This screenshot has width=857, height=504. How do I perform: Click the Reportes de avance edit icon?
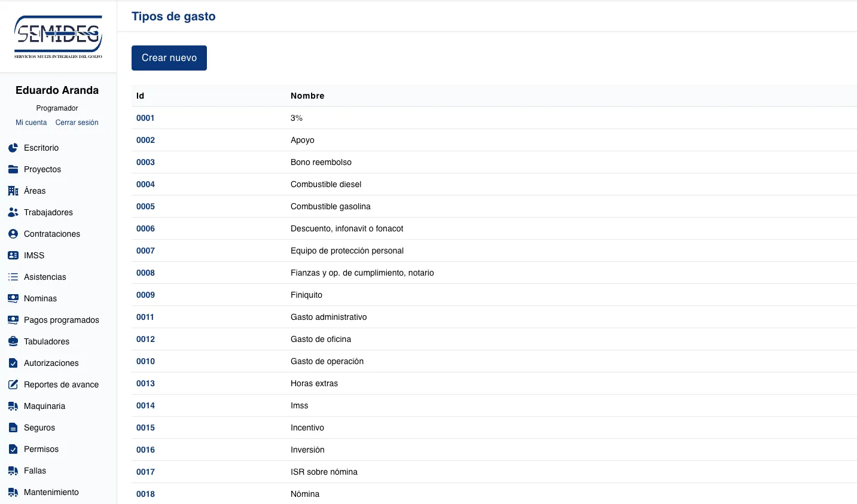13,384
